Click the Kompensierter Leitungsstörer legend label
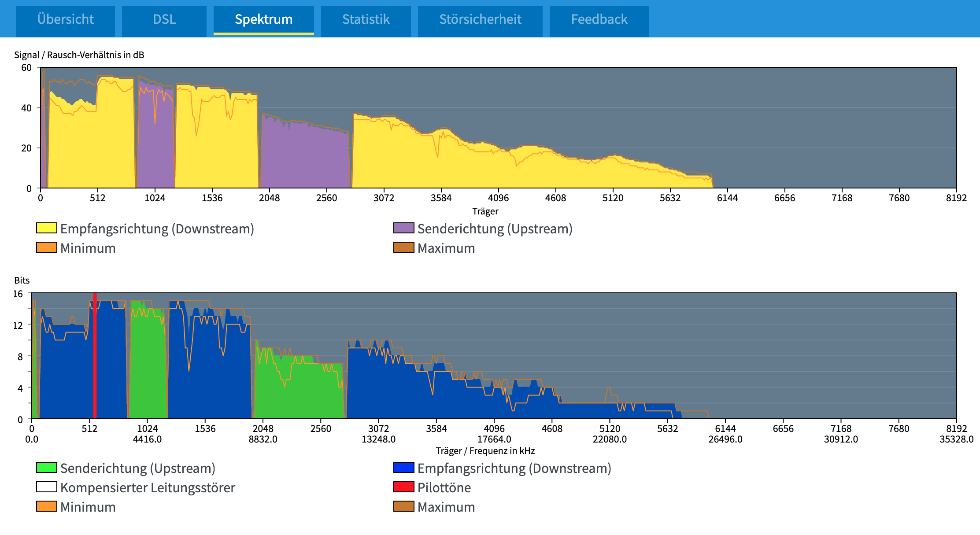The width and height of the screenshot is (980, 535). 148,487
